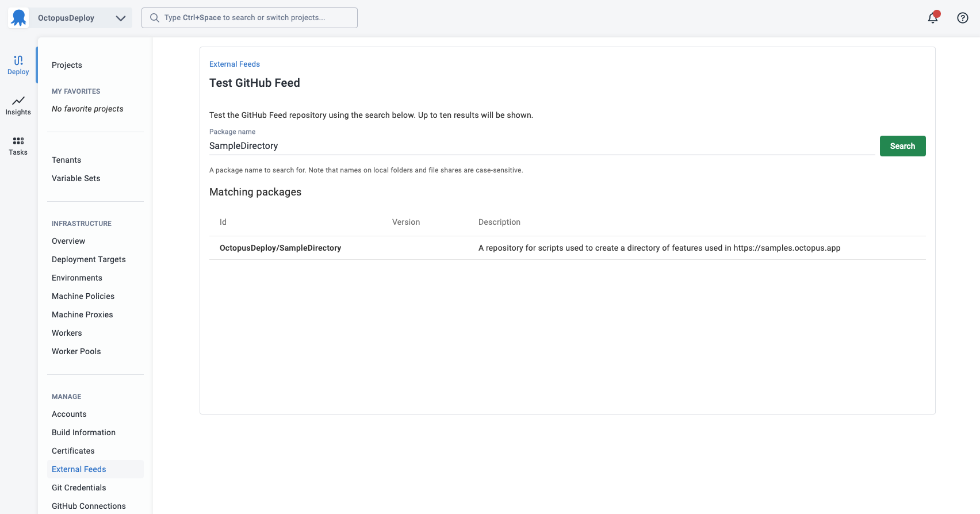Go to Accounts page
This screenshot has width=980, height=514.
tap(69, 414)
